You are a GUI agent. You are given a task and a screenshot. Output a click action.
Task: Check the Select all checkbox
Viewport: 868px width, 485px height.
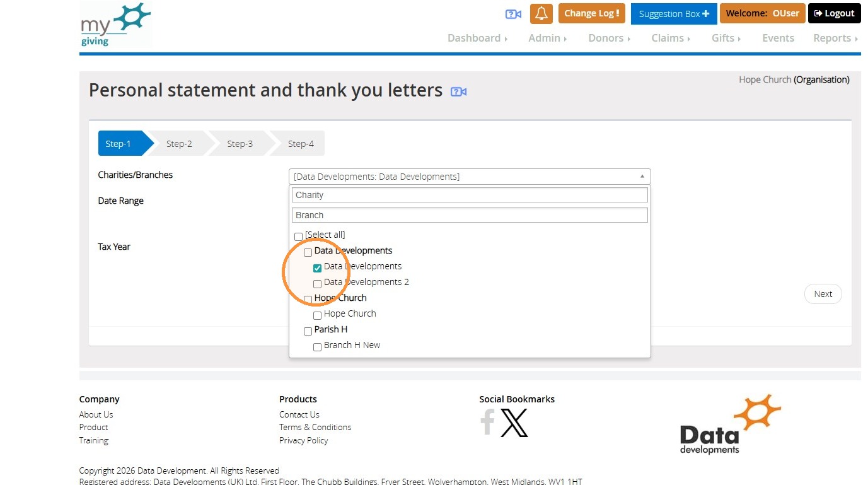point(298,237)
